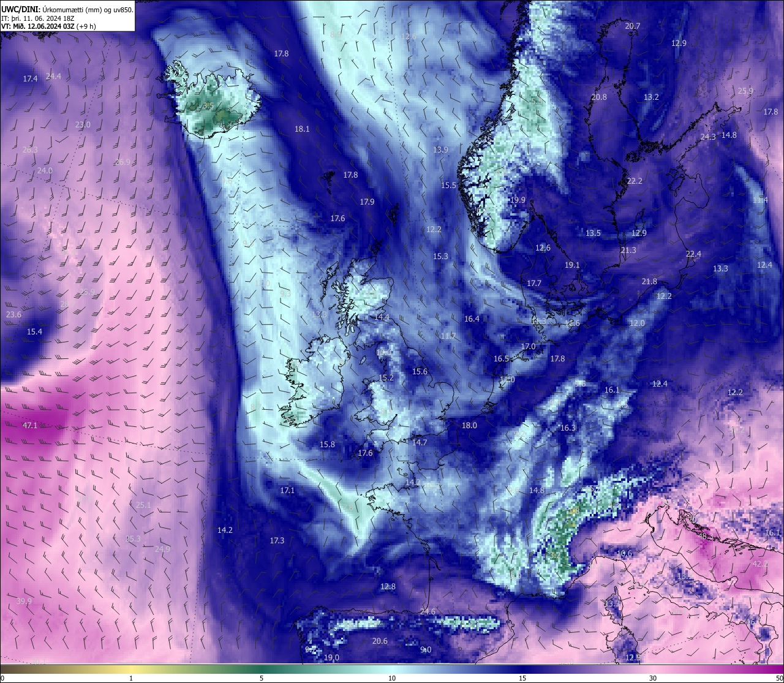Click the 15.8 value on the map
This screenshot has height=683, width=784.
[x=327, y=444]
